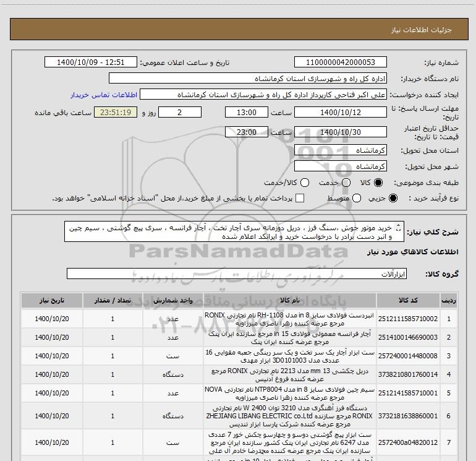Screen dimensions: 476x461
Task: Click the تعداد / مقدار column header
Action: tap(113, 301)
